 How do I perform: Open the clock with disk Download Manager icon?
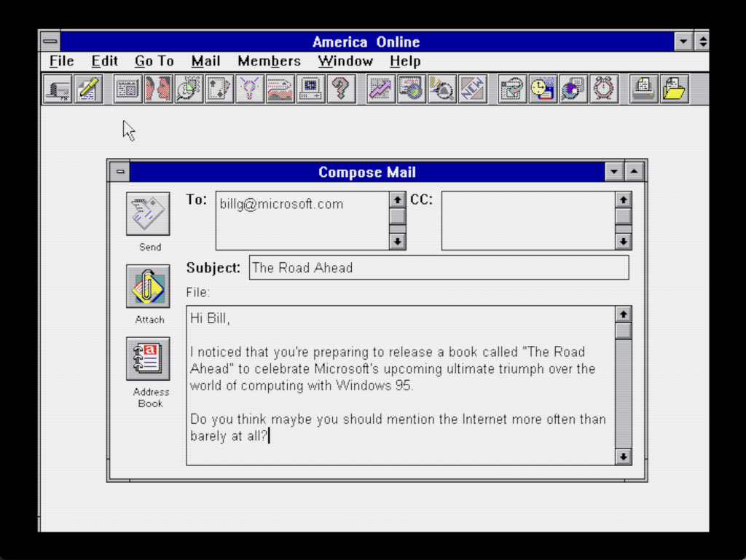(x=542, y=89)
